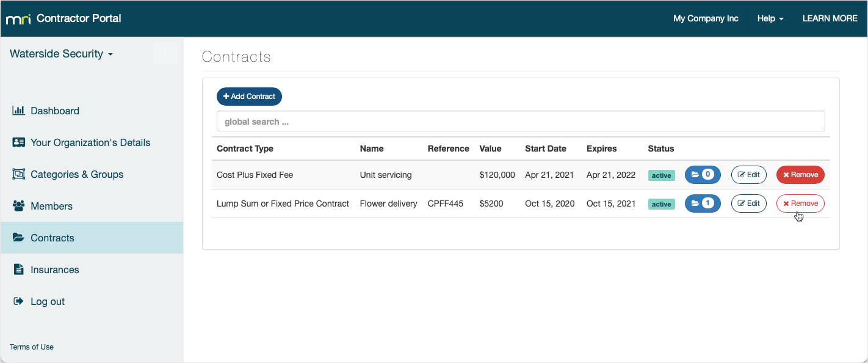The image size is (868, 363).
Task: Open documents folder for Unit servicing
Action: 703,175
